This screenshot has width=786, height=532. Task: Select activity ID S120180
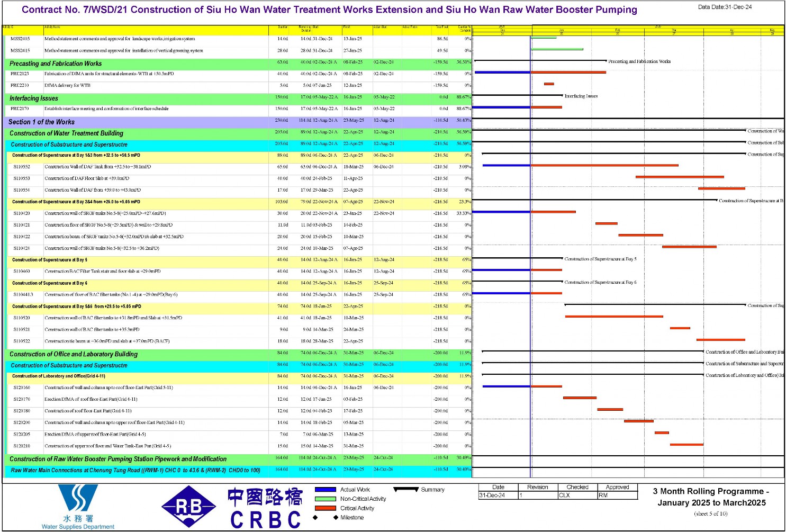click(22, 411)
